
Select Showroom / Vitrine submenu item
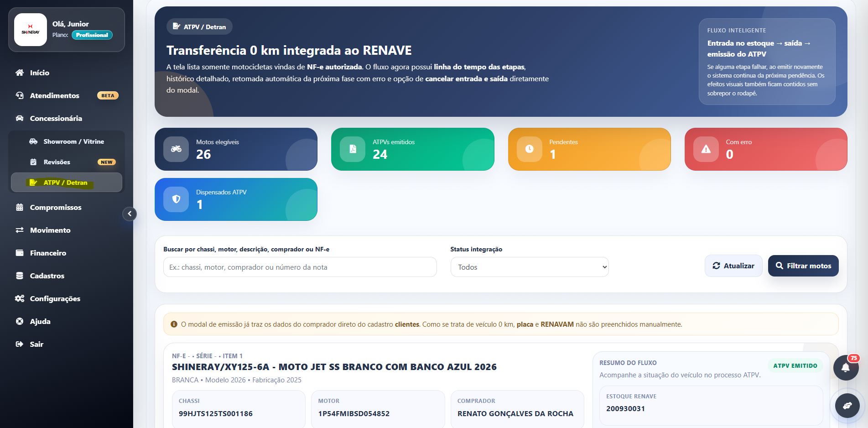pyautogui.click(x=67, y=141)
